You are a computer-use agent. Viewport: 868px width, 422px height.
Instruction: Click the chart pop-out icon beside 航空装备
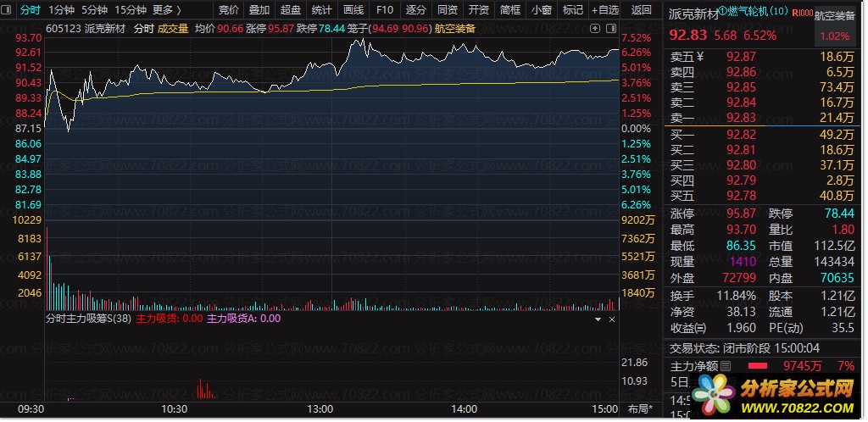click(x=595, y=28)
